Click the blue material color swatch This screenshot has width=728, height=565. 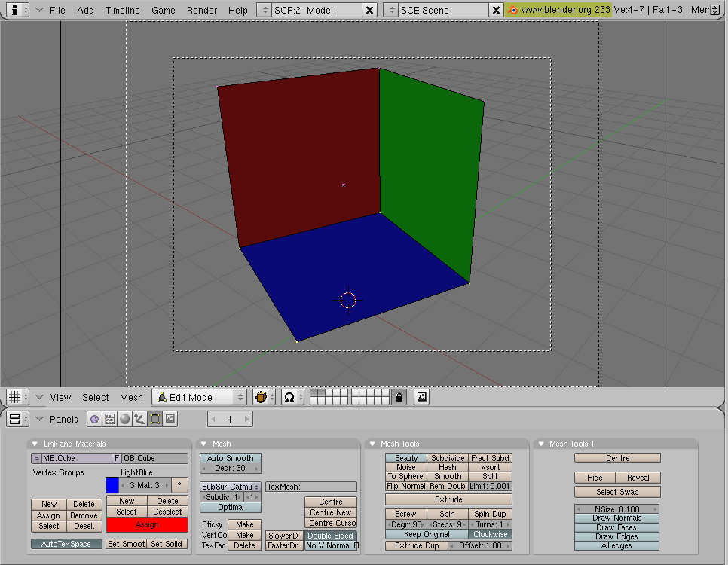pos(112,485)
